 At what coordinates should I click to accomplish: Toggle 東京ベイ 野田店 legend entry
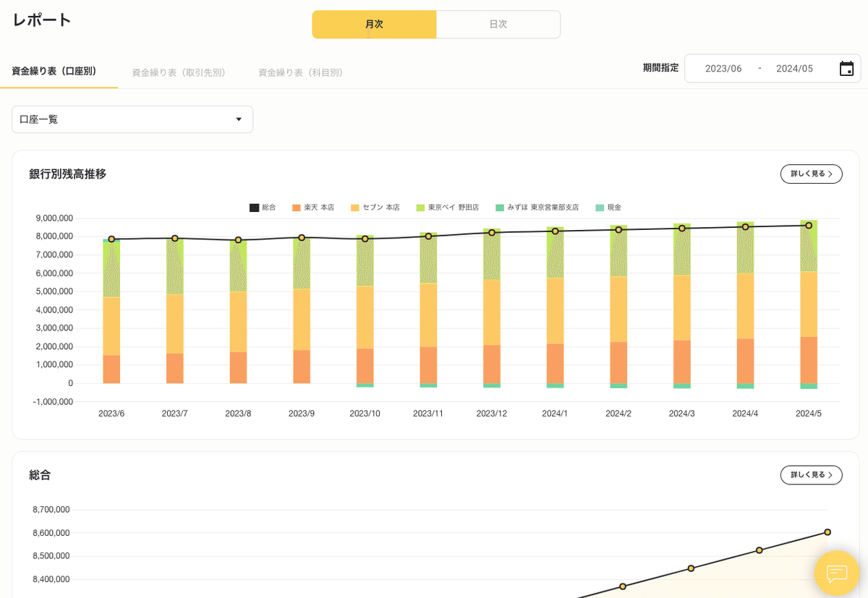pos(448,208)
